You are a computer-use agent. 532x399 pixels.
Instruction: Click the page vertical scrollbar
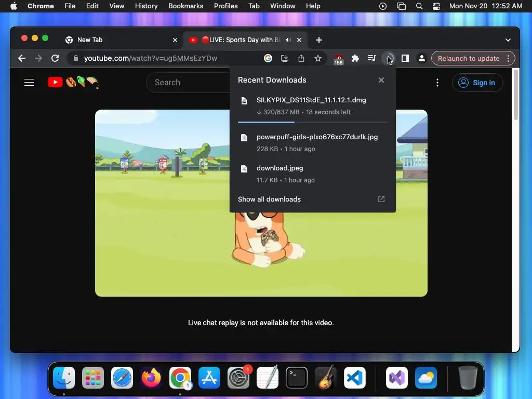click(x=516, y=95)
